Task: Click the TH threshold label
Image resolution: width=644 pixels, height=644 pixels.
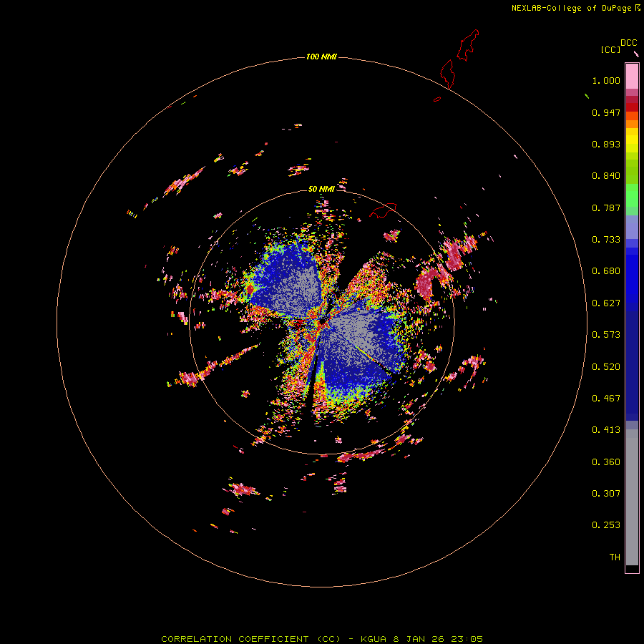Action: coord(615,557)
